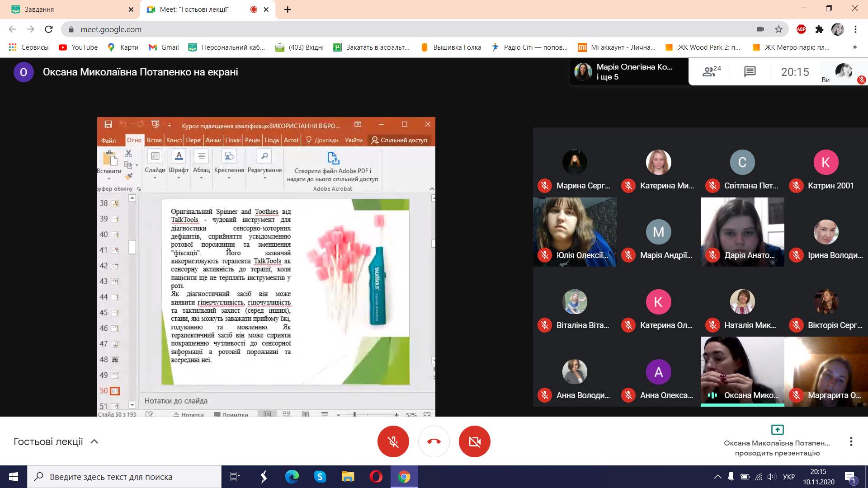This screenshot has width=868, height=488.
Task: Select Дарія Анато... participant video tile
Action: 742,232
